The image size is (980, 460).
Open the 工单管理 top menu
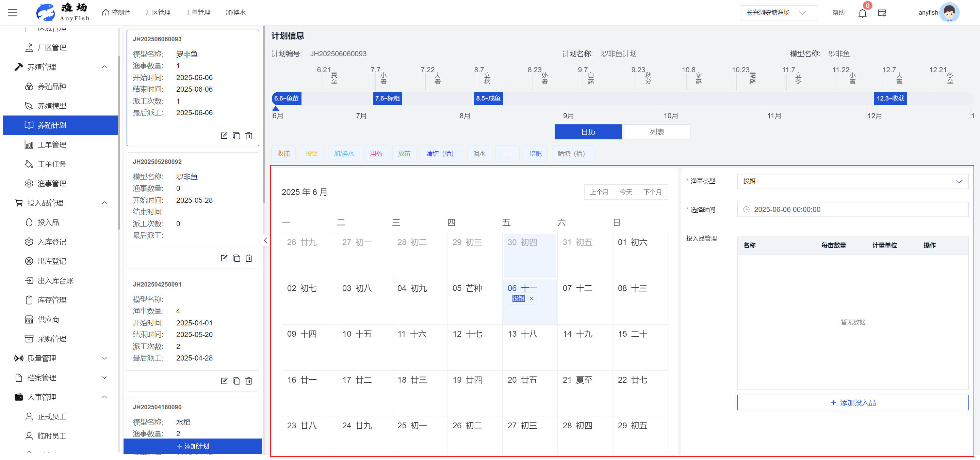pos(198,13)
